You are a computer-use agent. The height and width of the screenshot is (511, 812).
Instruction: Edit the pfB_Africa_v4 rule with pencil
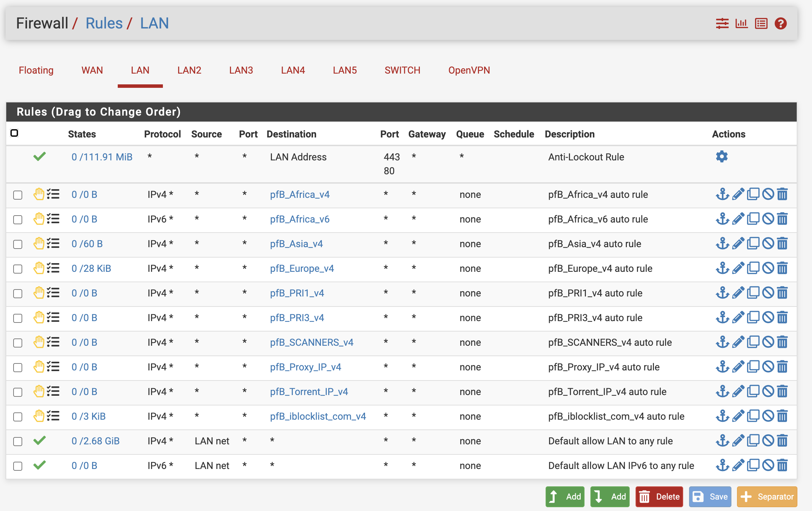click(738, 194)
